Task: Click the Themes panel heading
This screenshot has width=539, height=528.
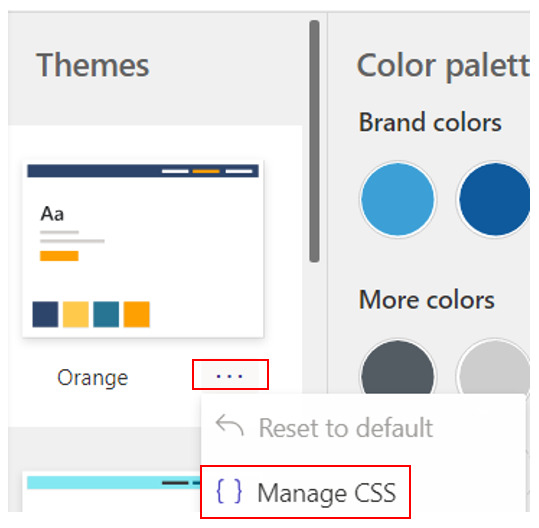Action: coord(92,65)
